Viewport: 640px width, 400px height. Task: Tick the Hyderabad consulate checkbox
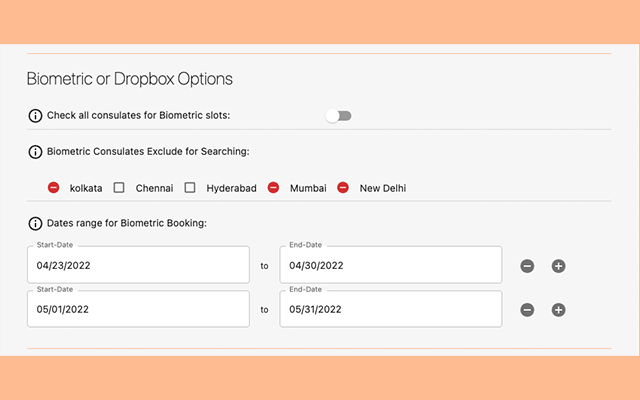[190, 188]
